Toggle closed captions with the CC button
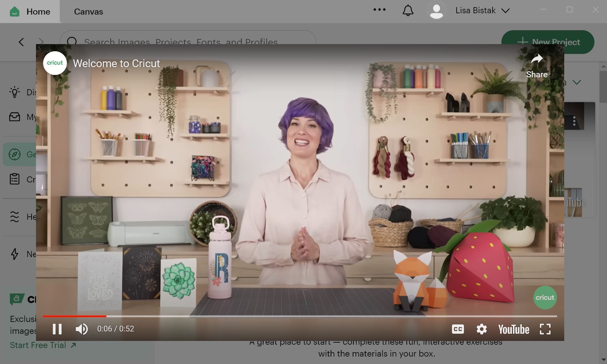 tap(458, 329)
